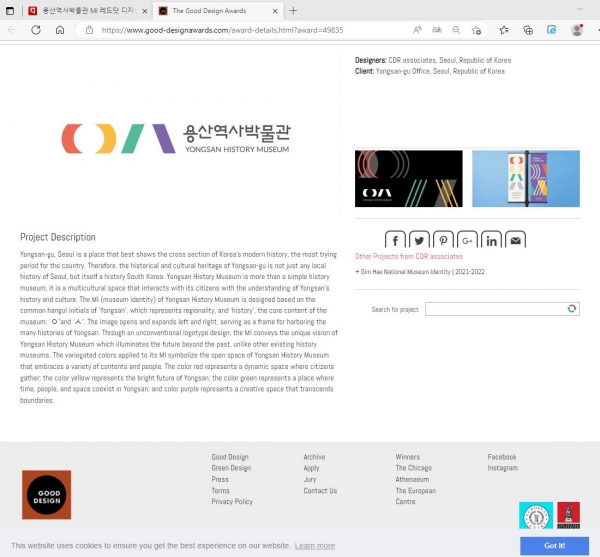Click the Designers: CDR associates line
This screenshot has height=557, width=600.
(433, 60)
